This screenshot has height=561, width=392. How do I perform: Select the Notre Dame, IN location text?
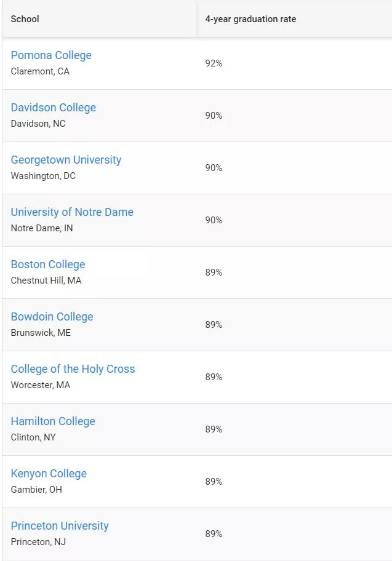click(42, 228)
